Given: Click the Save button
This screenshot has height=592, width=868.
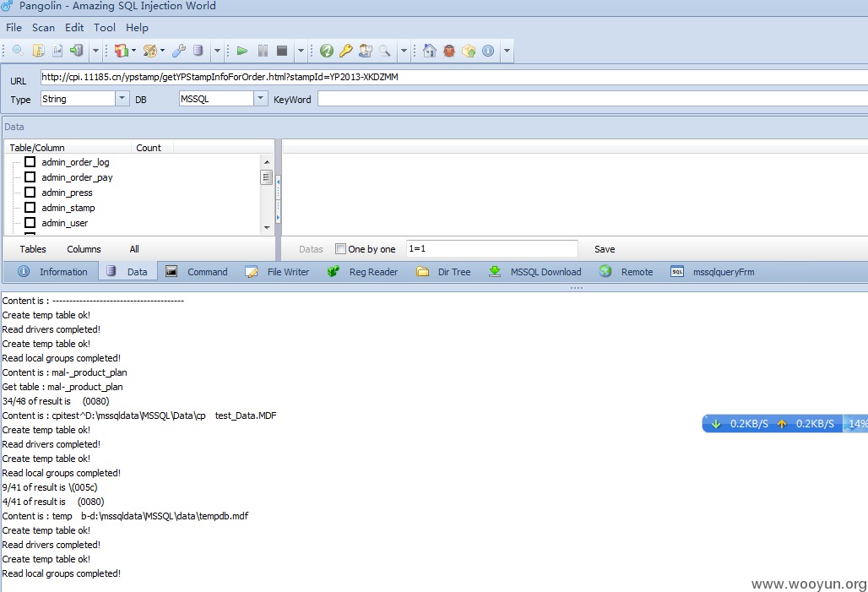Looking at the screenshot, I should 605,249.
